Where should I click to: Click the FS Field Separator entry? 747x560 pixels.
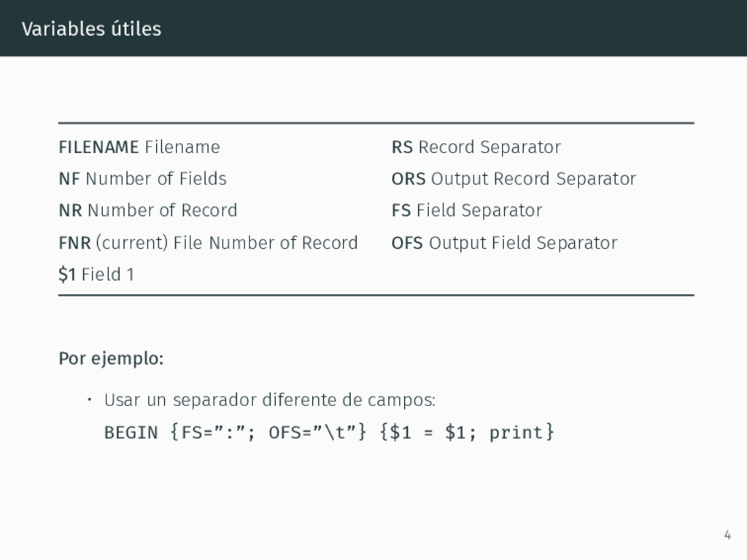[467, 211]
